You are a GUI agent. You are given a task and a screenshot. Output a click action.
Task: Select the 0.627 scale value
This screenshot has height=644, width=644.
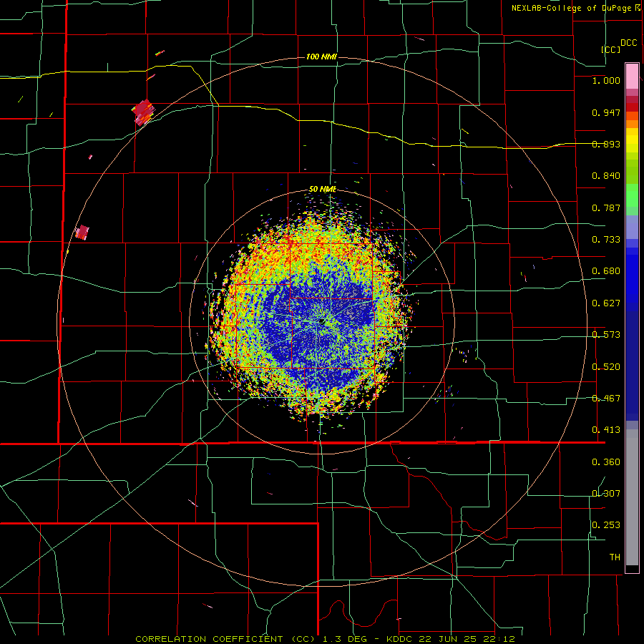(606, 303)
